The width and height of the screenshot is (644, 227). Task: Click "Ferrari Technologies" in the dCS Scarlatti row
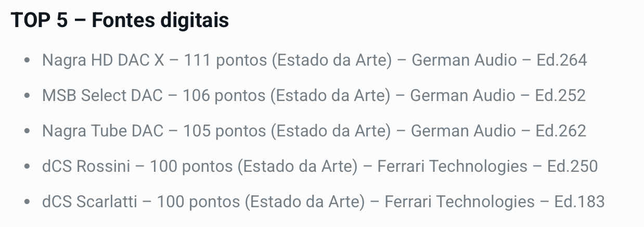coord(460,202)
